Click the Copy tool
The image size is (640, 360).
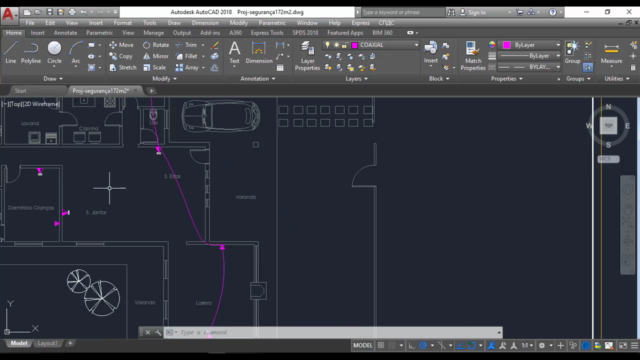(121, 56)
